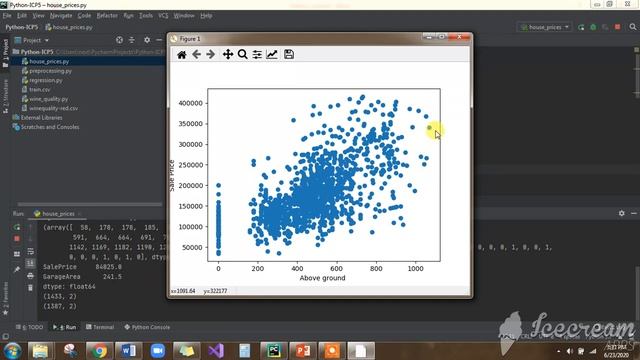
Task: Open the Code menu
Action: click(x=84, y=16)
